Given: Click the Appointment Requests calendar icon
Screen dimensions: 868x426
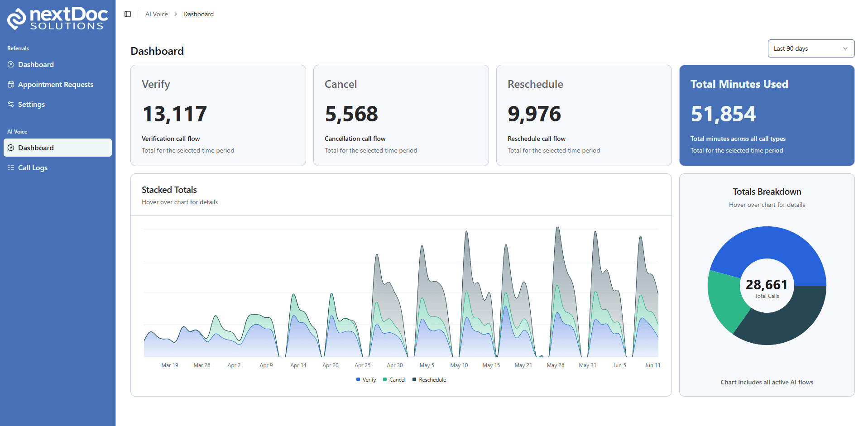Looking at the screenshot, I should pos(11,85).
